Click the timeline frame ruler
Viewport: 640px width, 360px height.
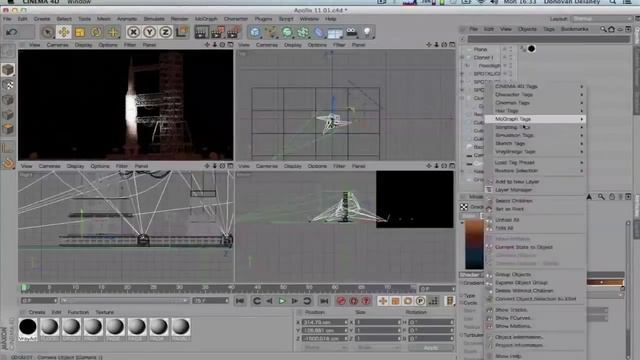click(x=218, y=288)
